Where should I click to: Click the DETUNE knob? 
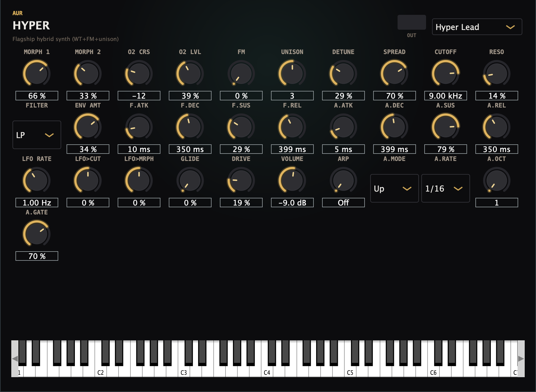(343, 73)
